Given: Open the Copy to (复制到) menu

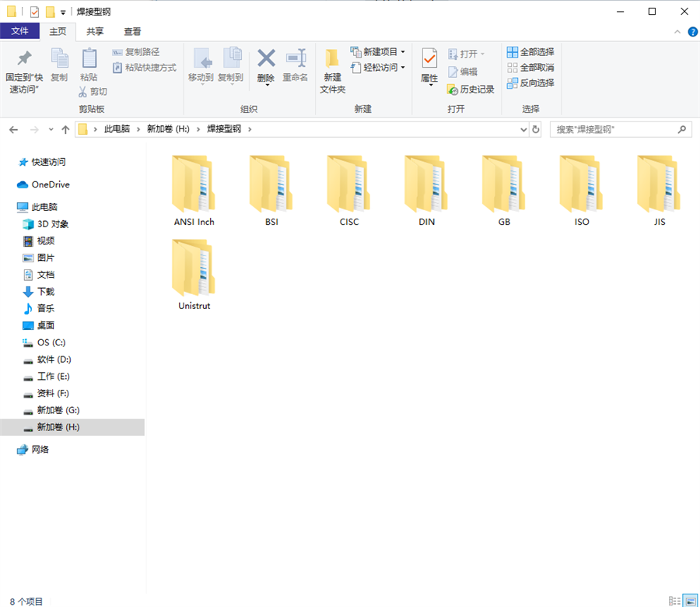Looking at the screenshot, I should 230,65.
